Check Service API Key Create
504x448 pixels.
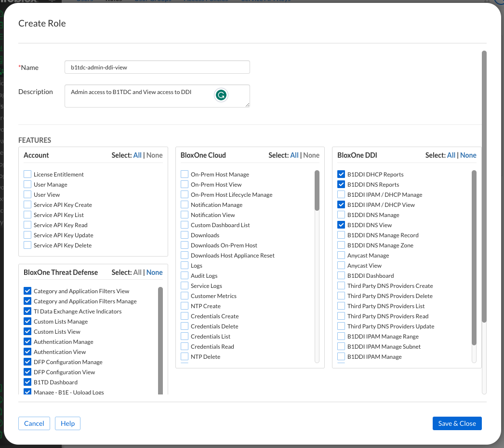pos(27,205)
